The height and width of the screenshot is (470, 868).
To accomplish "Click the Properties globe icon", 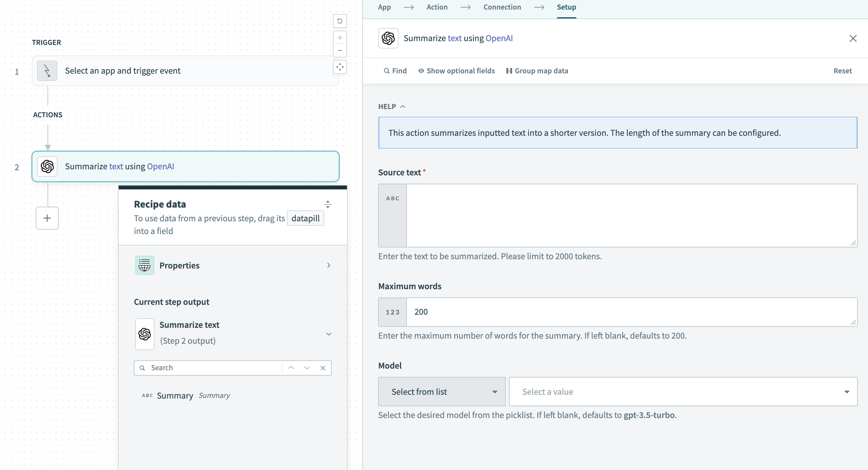I will [x=144, y=266].
